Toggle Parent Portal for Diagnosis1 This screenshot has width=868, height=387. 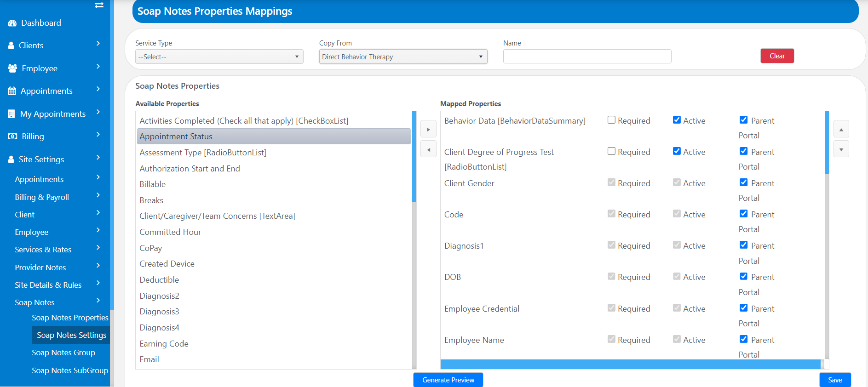(743, 245)
